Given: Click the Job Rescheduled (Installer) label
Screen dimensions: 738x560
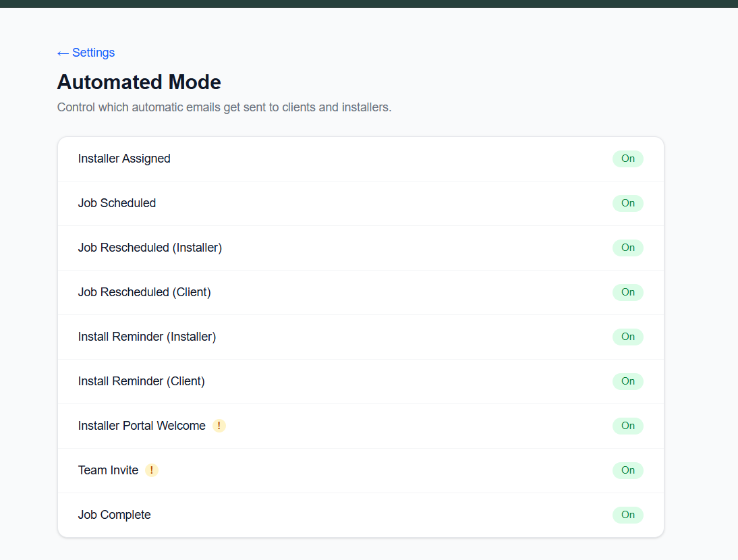Looking at the screenshot, I should click(x=150, y=248).
